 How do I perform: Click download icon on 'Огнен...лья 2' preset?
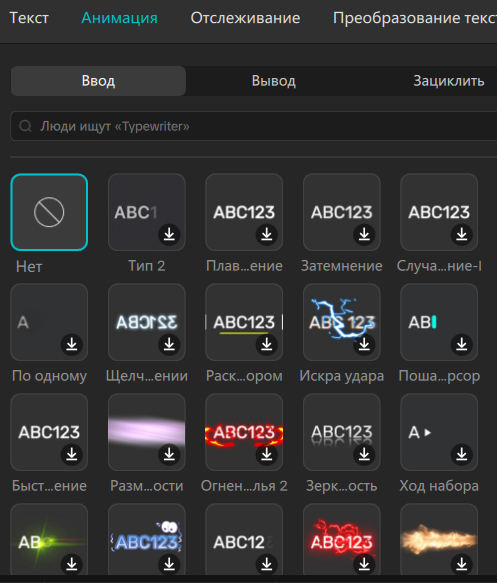[x=267, y=454]
